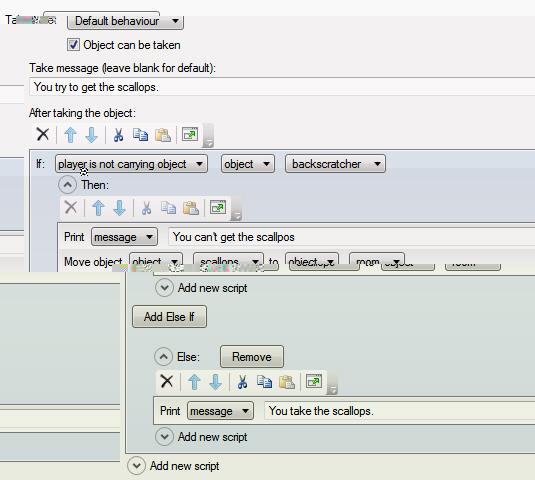This screenshot has width=535, height=480.
Task: Open player is not carrying object dropdown
Action: (x=131, y=164)
